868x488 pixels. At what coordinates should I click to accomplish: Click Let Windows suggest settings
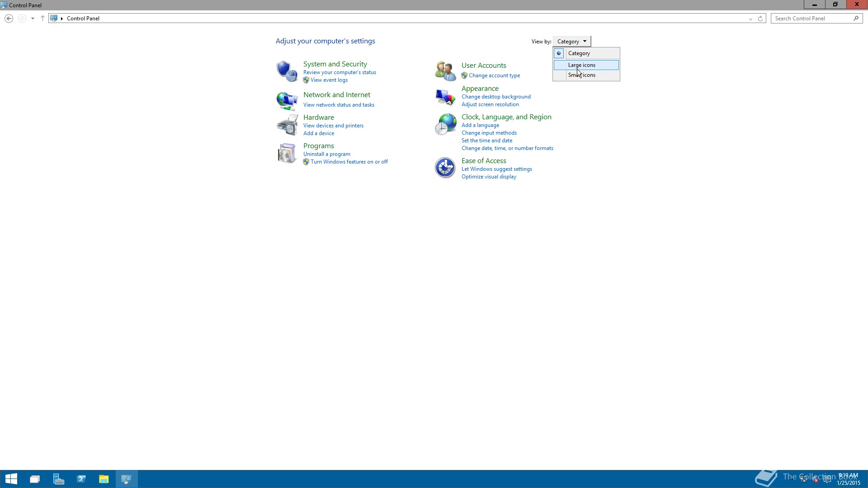(497, 169)
